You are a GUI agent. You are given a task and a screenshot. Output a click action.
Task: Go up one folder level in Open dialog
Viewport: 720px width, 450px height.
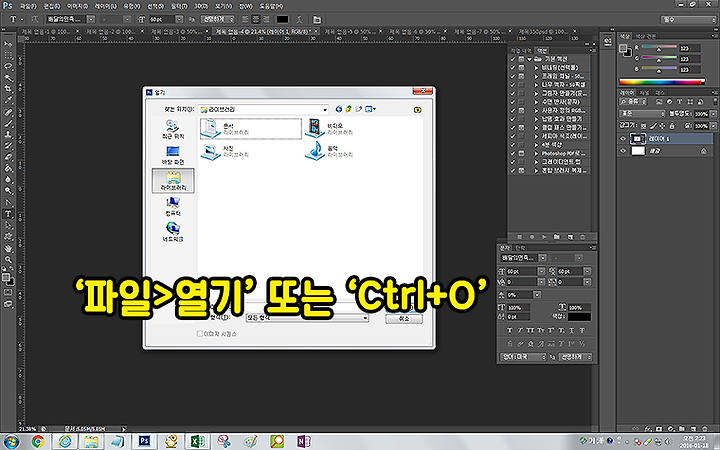pyautogui.click(x=349, y=109)
